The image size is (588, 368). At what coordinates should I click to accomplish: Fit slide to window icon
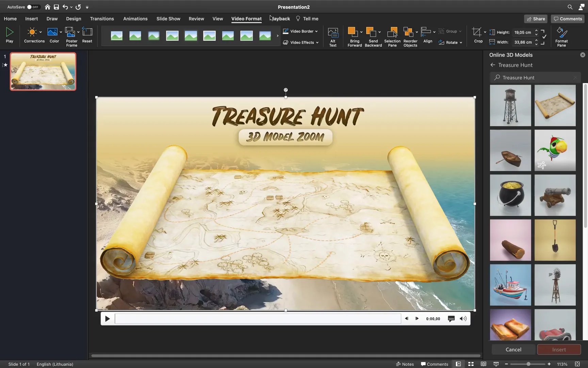(577, 364)
